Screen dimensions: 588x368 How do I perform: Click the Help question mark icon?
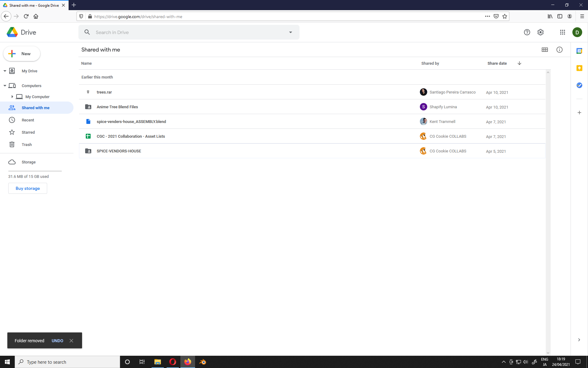click(x=527, y=32)
